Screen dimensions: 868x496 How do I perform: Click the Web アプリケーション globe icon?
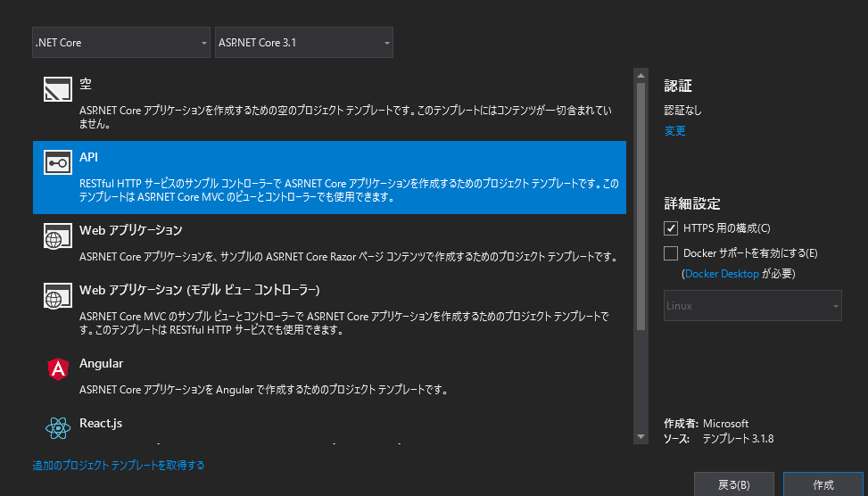tap(58, 236)
